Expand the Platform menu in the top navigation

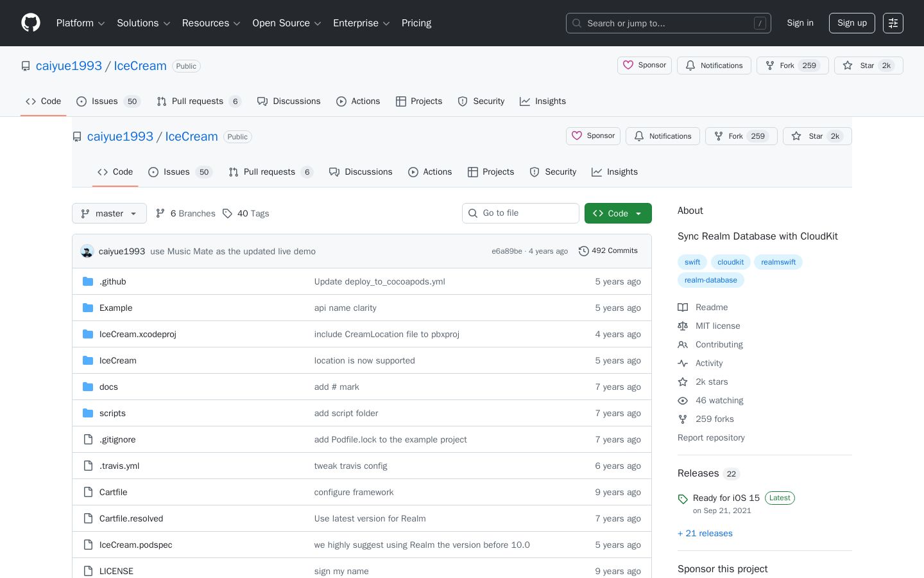[x=80, y=23]
